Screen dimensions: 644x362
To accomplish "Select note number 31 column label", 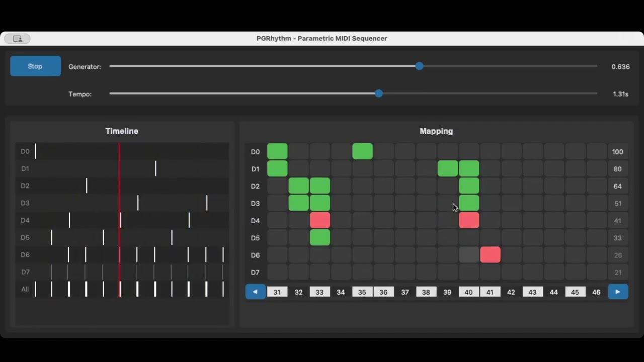I will point(277,292).
